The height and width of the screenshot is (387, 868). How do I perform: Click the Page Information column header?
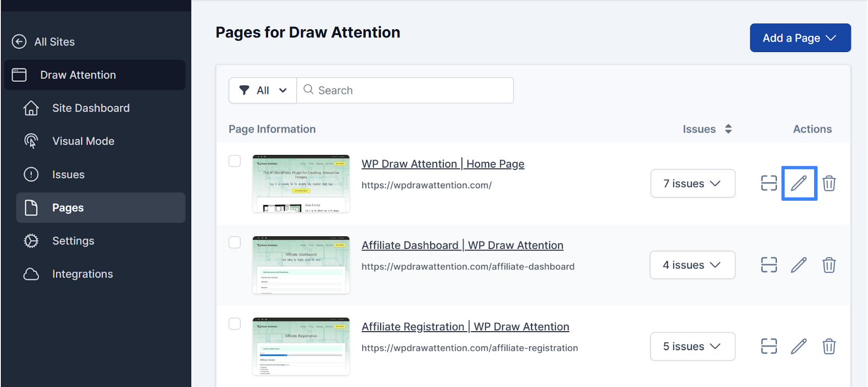tap(272, 129)
